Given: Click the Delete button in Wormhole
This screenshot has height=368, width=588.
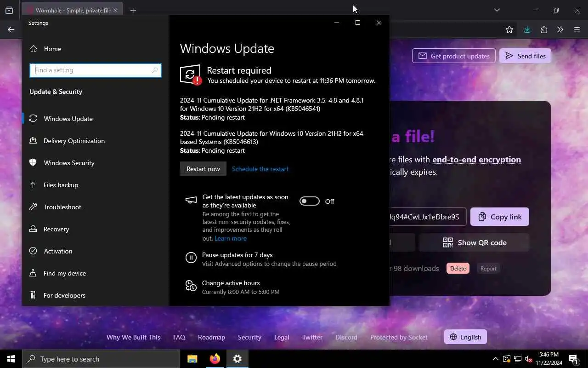Looking at the screenshot, I should (458, 268).
